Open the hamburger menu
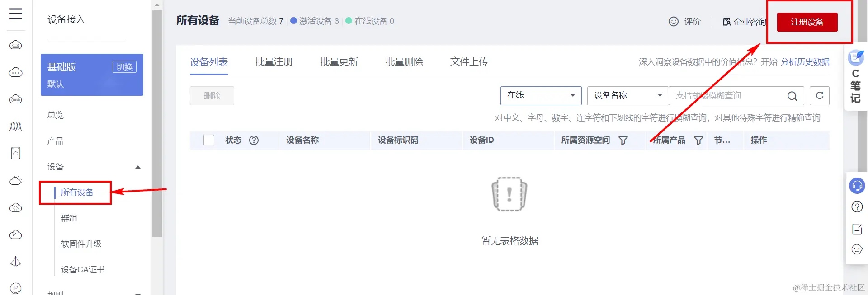The image size is (868, 295). 16,14
